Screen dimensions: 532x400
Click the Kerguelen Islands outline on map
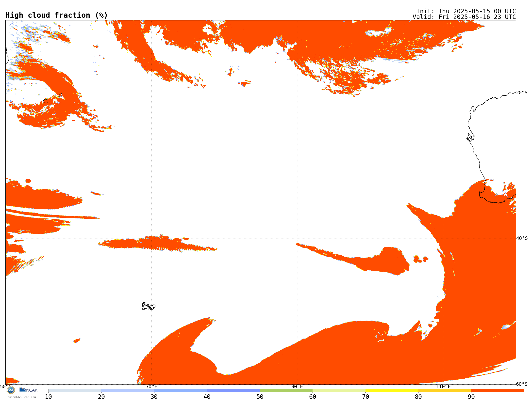click(x=149, y=306)
